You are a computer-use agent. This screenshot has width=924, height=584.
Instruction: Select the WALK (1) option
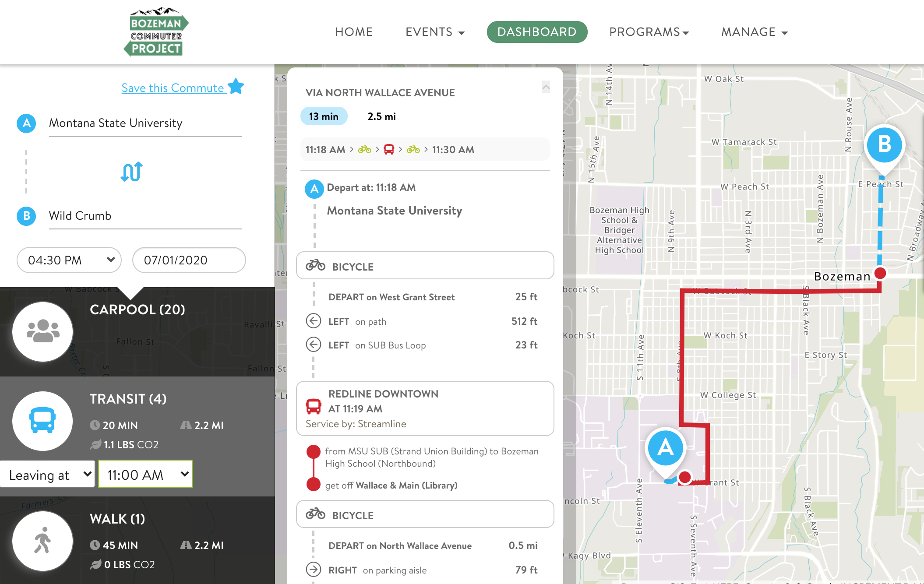tap(117, 519)
